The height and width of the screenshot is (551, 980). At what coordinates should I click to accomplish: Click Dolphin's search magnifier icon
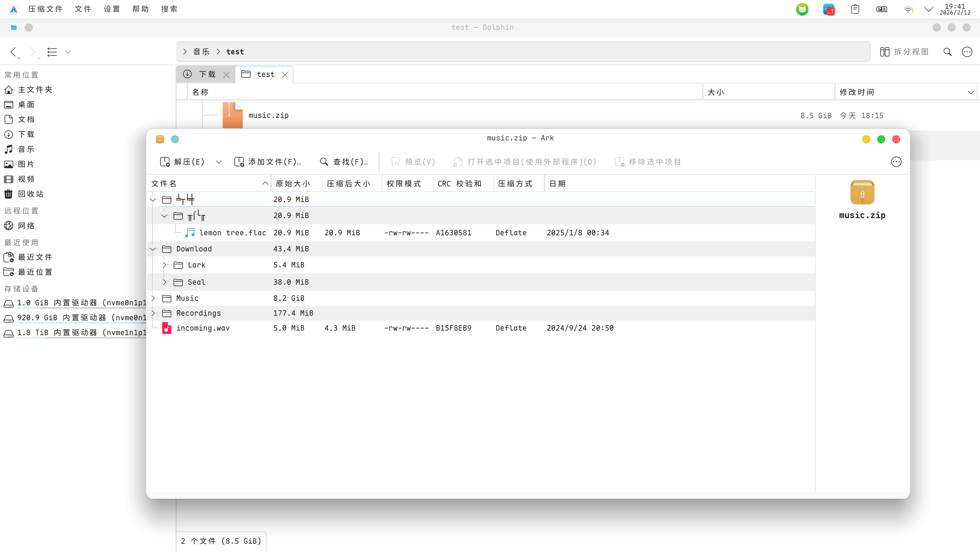[x=947, y=52]
